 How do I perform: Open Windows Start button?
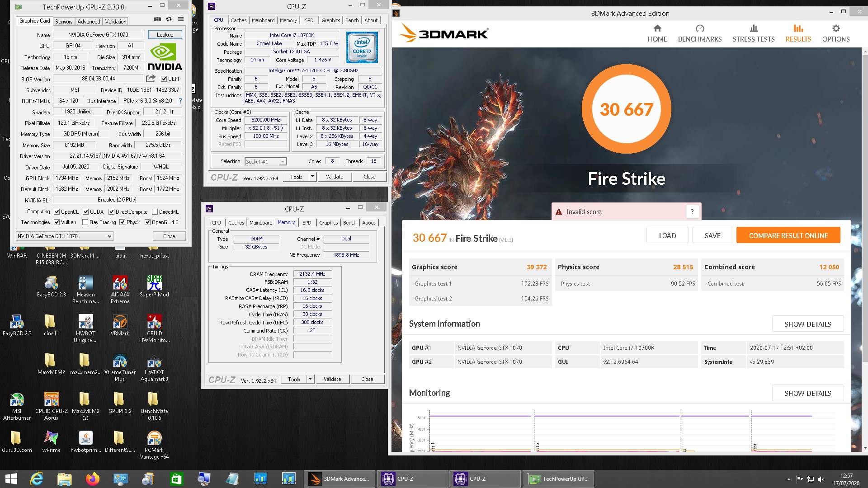coord(11,479)
